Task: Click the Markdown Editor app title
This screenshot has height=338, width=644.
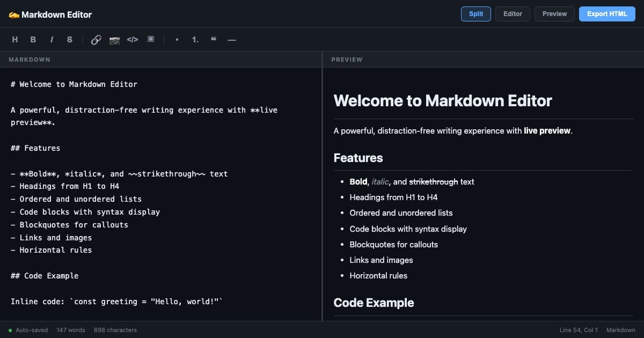Action: click(x=56, y=14)
